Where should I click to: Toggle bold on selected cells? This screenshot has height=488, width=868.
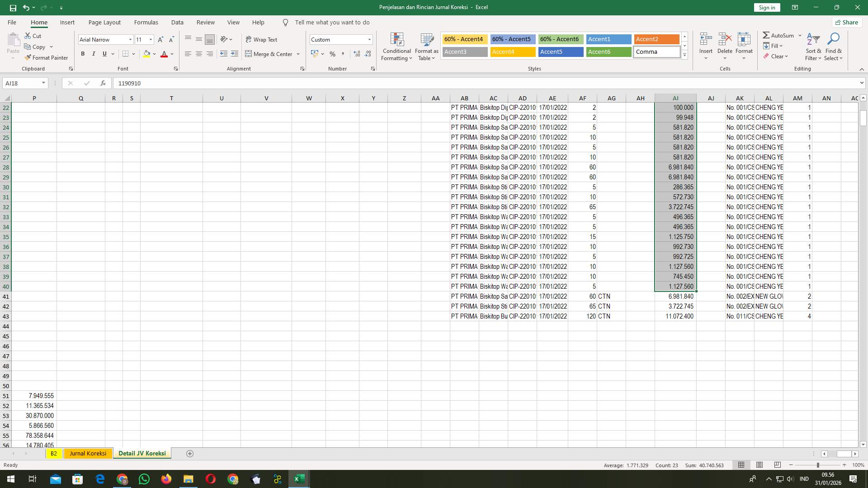coord(83,54)
